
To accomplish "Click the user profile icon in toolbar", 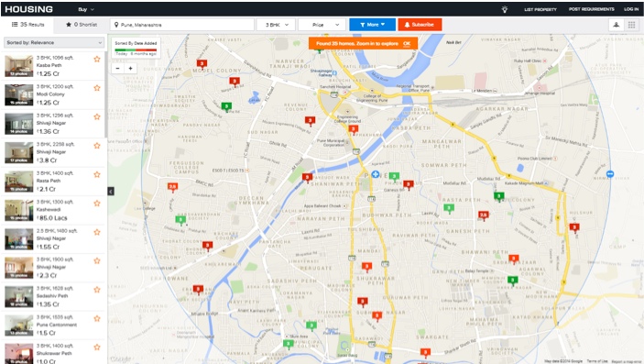I will tap(617, 25).
